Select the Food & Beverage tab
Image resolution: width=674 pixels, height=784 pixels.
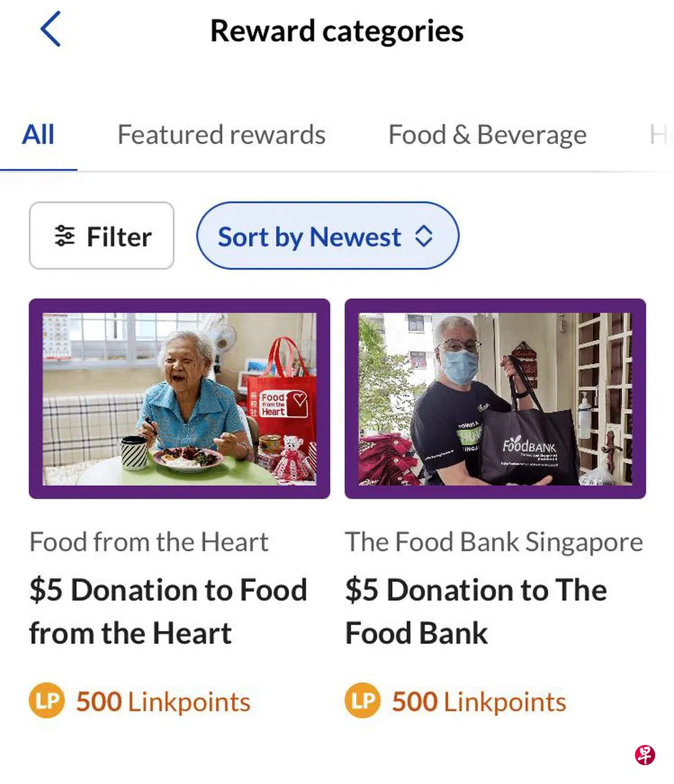coord(487,135)
